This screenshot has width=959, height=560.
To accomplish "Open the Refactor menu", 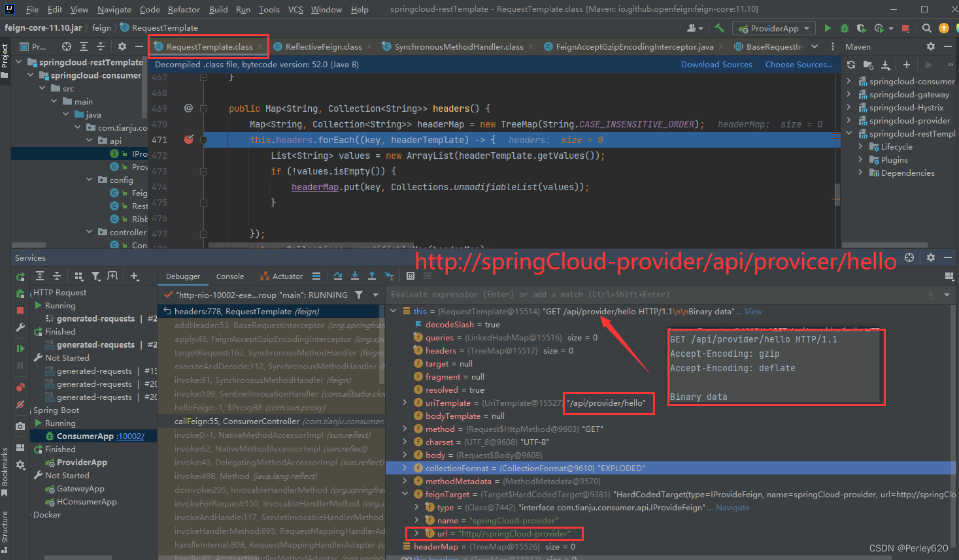I will [x=184, y=9].
